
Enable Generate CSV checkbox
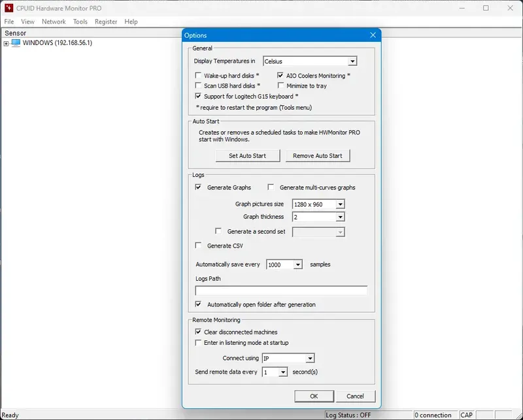[x=198, y=246]
